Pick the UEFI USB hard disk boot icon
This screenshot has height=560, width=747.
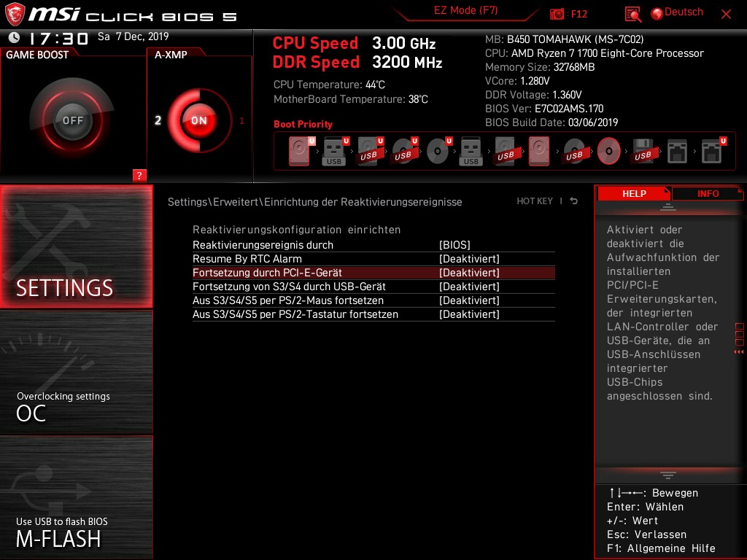(370, 152)
